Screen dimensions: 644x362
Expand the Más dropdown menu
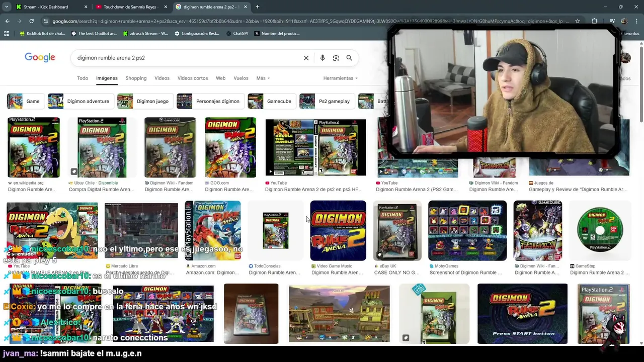(263, 78)
